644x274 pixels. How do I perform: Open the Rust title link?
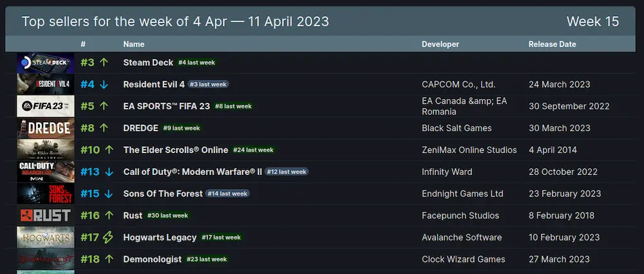click(x=133, y=215)
